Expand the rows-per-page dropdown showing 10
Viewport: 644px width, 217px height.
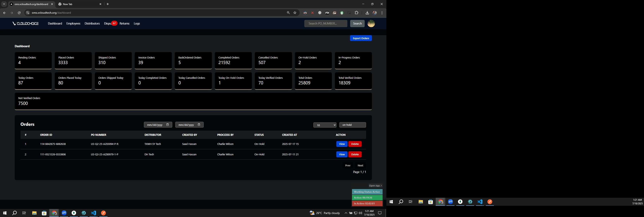pyautogui.click(x=325, y=125)
